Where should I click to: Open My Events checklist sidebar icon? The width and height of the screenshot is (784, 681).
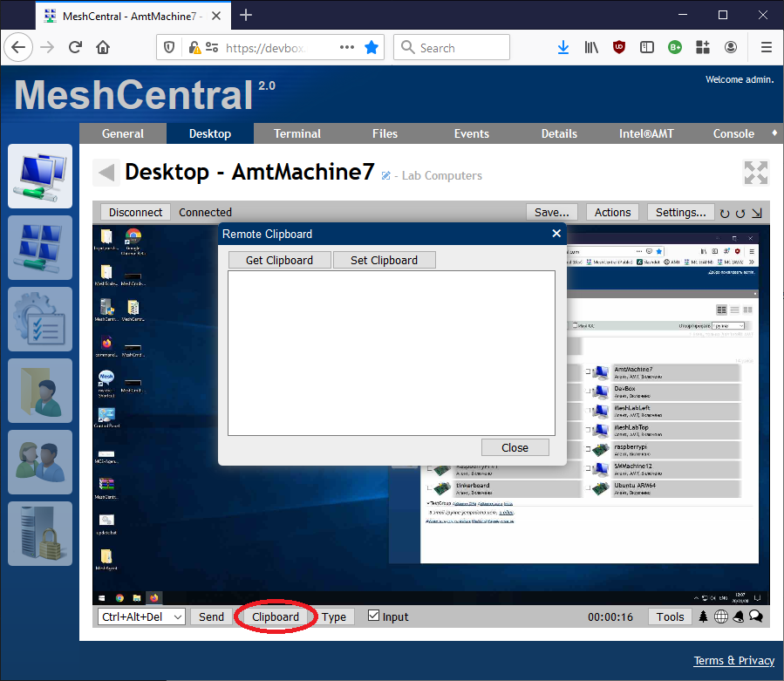pyautogui.click(x=40, y=319)
